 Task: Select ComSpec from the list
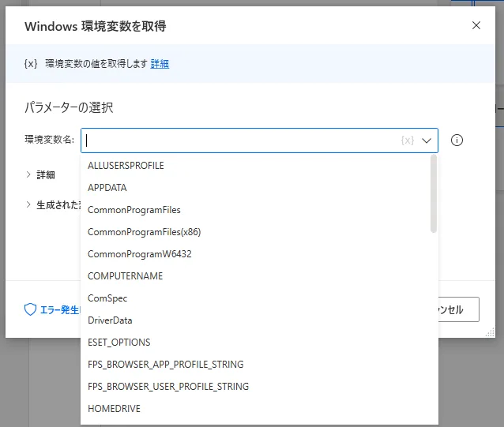[107, 298]
